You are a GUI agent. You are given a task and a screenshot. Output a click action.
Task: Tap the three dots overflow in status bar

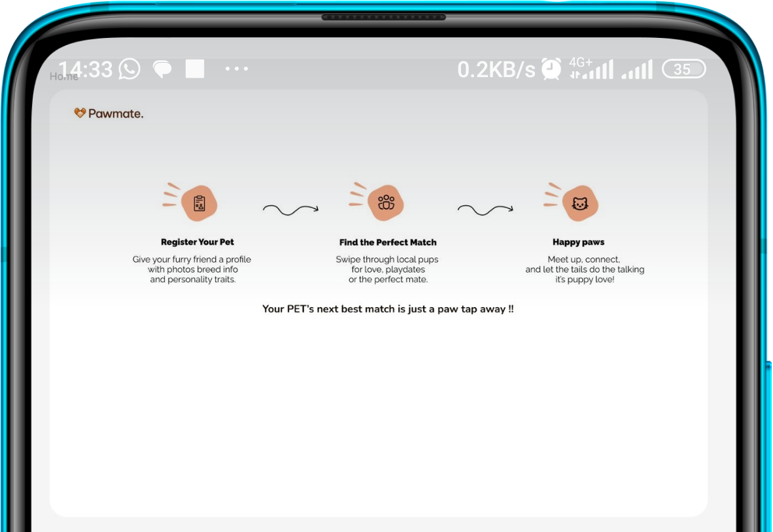pos(236,69)
